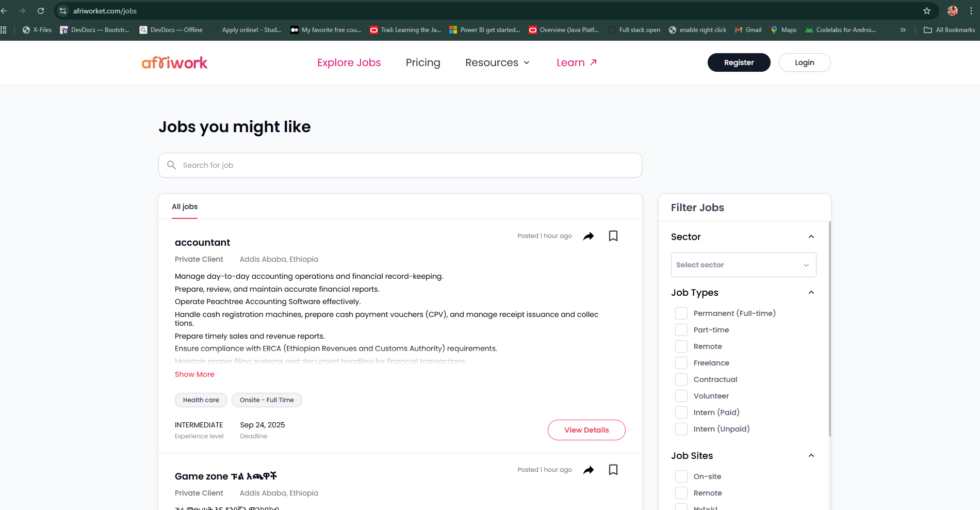
Task: Tick the On-site job site checkbox
Action: 681,476
